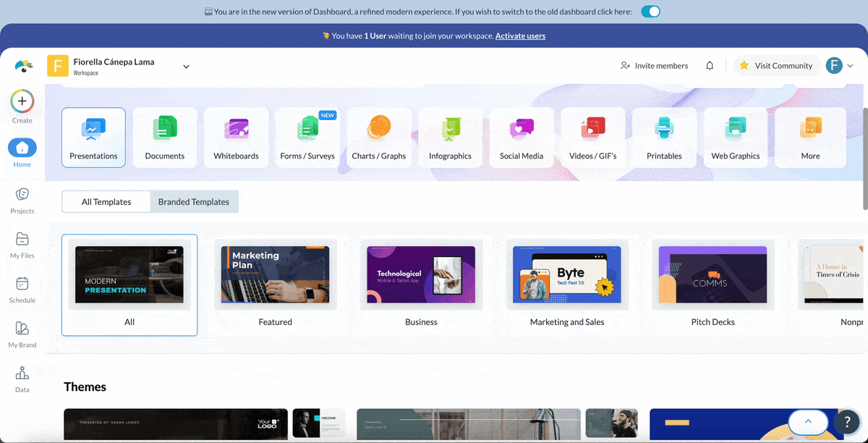Collapse the page with the scroll-to-top chevron

coord(808,422)
